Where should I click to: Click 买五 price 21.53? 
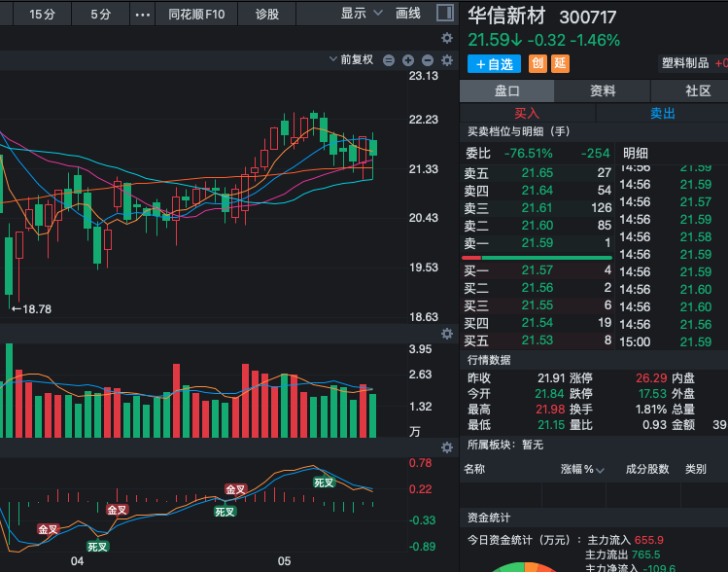(x=537, y=340)
